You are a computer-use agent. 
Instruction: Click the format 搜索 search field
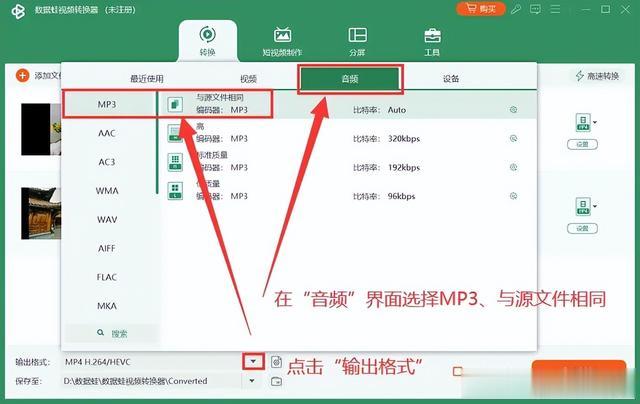point(112,333)
